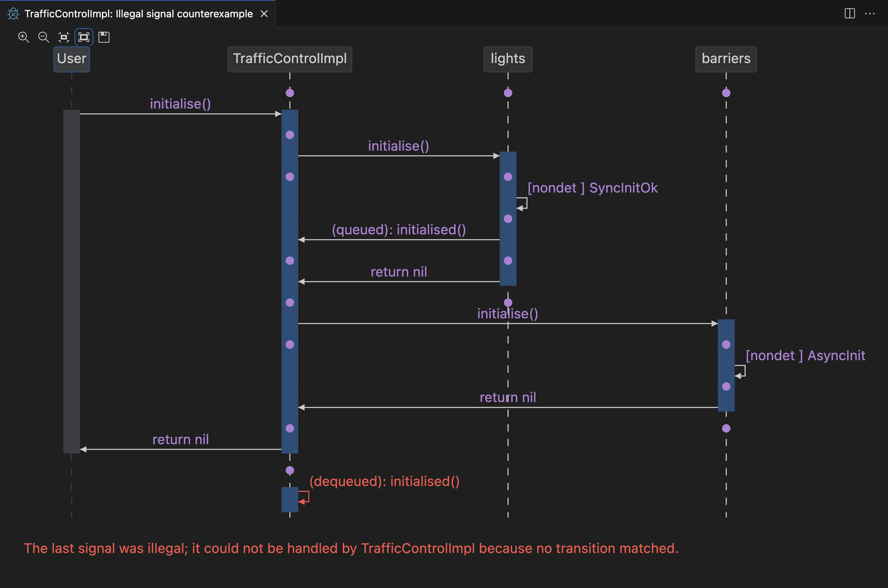Click the save diagram disk icon
The image size is (888, 588).
coord(104,37)
